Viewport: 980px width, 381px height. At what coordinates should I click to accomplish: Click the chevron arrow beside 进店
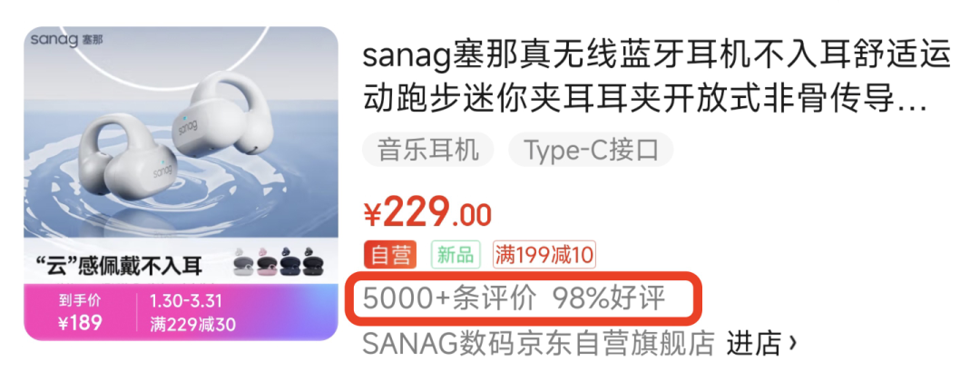click(x=792, y=343)
